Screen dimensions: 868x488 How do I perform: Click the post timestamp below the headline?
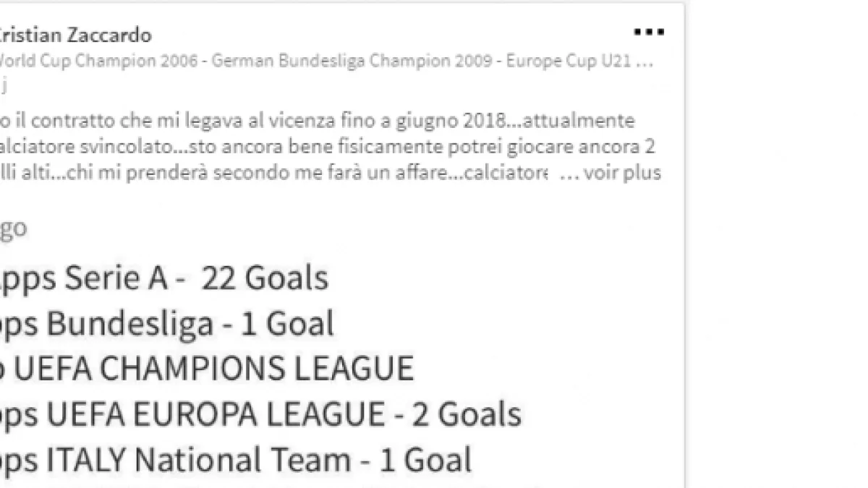[x=4, y=86]
